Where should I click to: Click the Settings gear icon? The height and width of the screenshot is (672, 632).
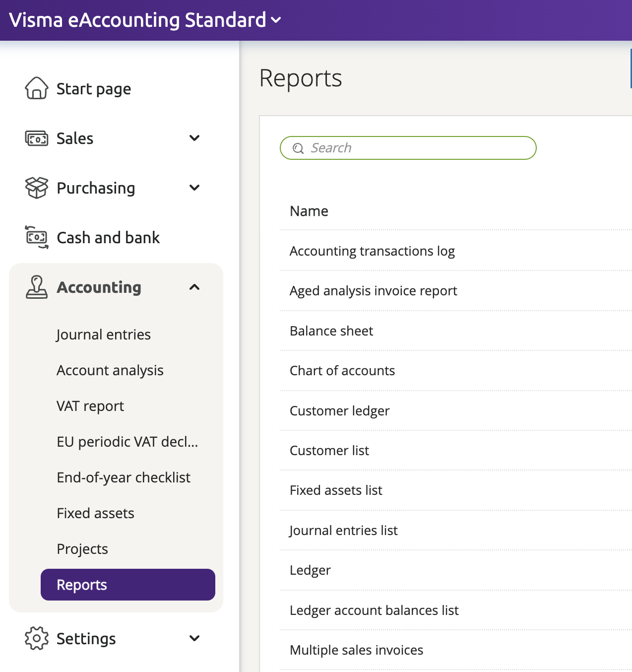point(36,638)
